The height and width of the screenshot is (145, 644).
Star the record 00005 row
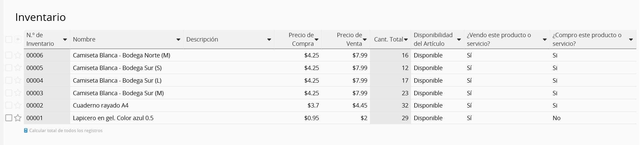click(18, 68)
